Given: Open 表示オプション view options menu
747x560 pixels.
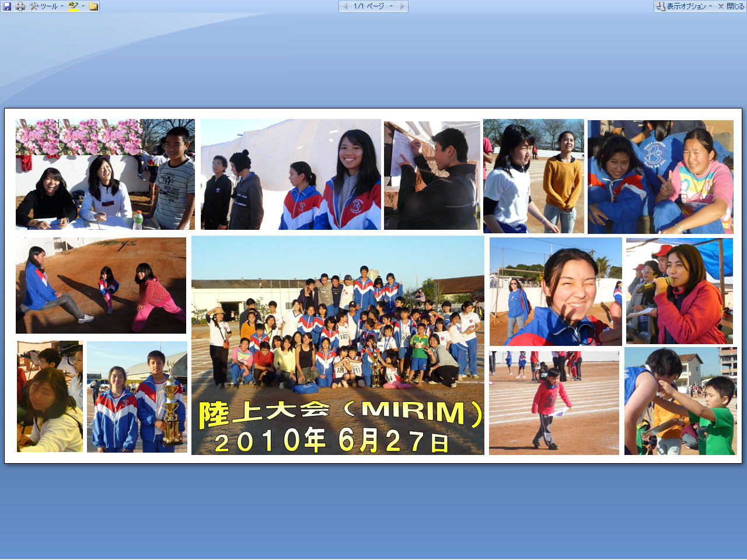Looking at the screenshot, I should (684, 6).
